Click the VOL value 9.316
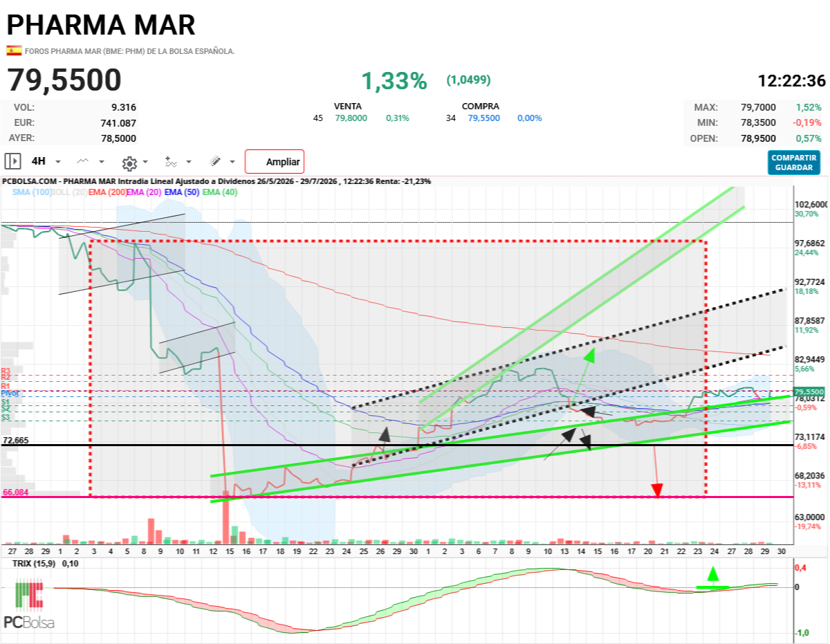Screen dimensions: 830x644 [x=124, y=107]
